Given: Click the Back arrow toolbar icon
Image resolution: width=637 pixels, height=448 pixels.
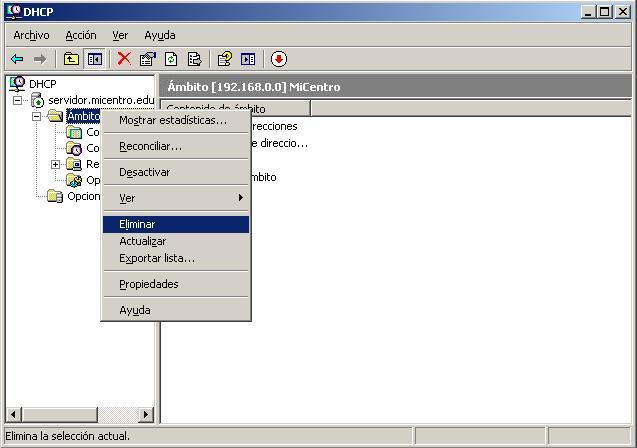Looking at the screenshot, I should pos(17,59).
